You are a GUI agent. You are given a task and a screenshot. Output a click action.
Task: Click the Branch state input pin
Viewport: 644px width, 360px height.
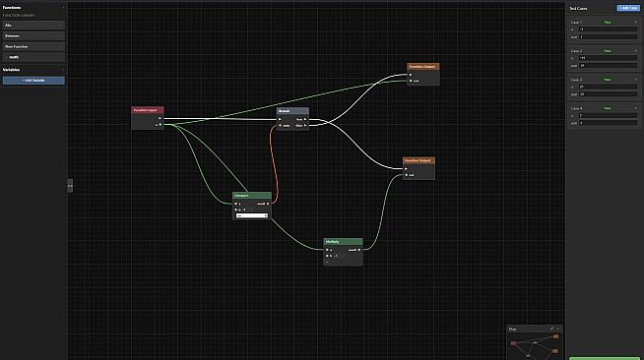tap(280, 126)
